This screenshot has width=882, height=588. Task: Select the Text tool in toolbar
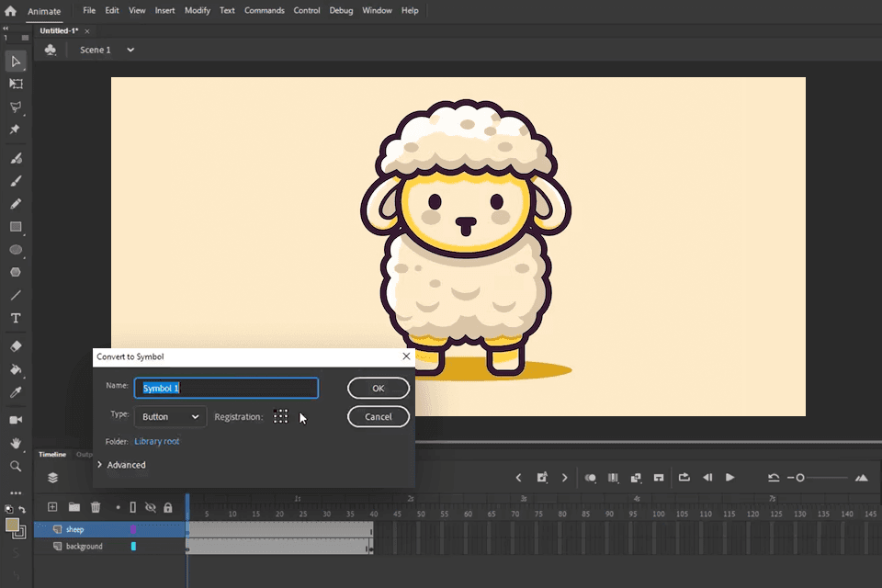tap(16, 318)
